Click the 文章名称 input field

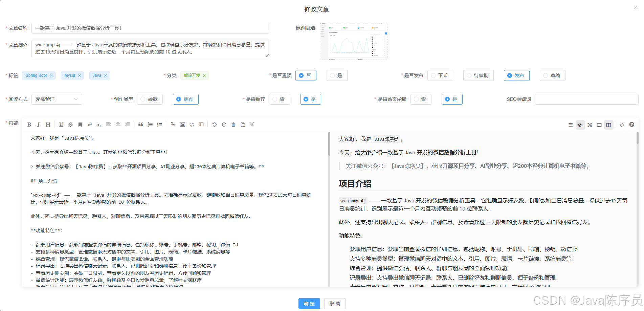click(150, 28)
